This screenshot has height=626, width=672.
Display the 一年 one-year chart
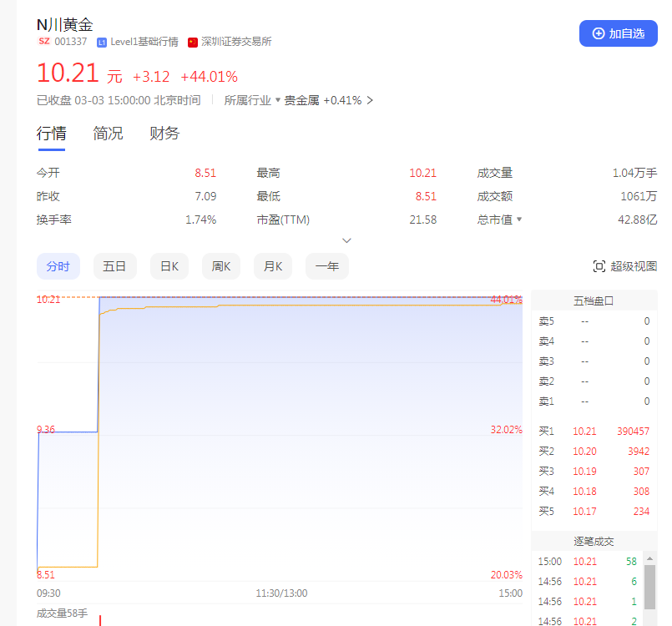(x=327, y=266)
